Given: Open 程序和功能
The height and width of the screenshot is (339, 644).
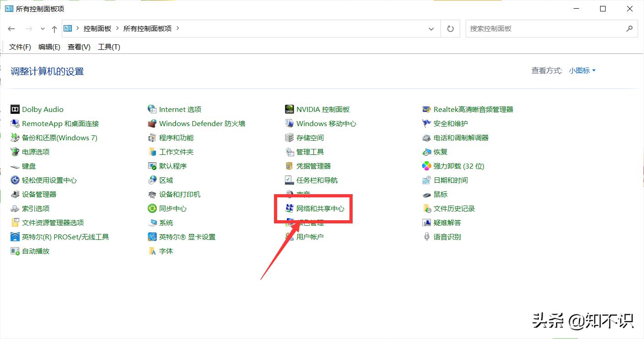Looking at the screenshot, I should tap(177, 138).
